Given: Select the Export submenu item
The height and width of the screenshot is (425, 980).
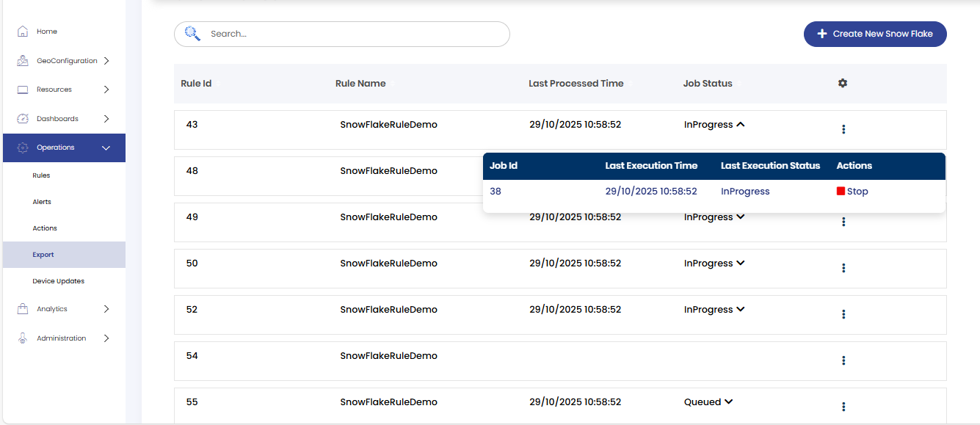Looking at the screenshot, I should (64, 255).
